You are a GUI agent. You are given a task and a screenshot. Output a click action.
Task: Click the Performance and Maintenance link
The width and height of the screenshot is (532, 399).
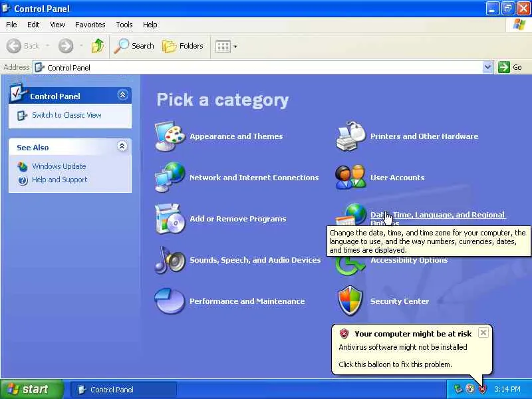point(247,301)
